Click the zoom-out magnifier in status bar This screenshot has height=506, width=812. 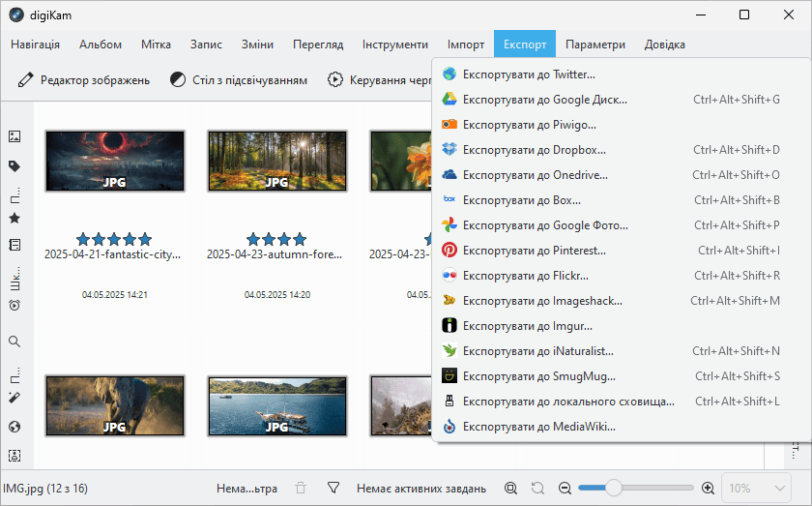[565, 489]
